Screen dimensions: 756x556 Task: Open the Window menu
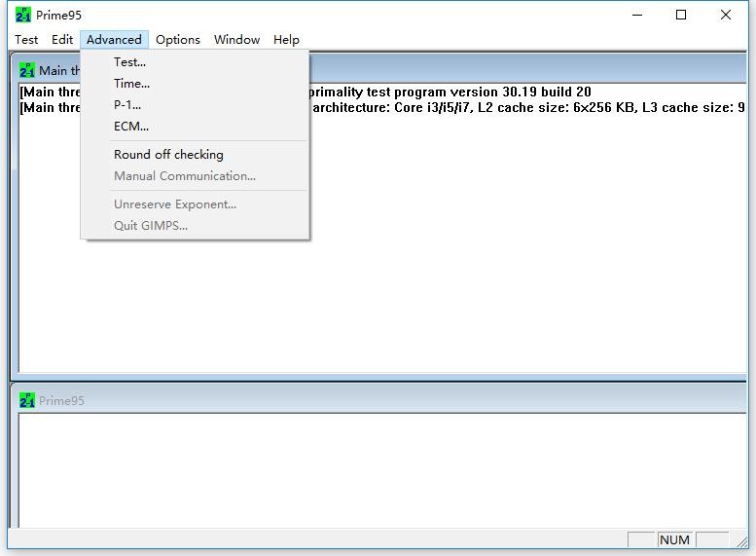pyautogui.click(x=236, y=40)
